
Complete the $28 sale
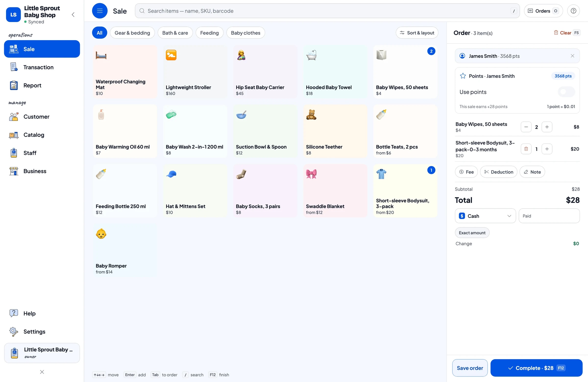click(536, 368)
